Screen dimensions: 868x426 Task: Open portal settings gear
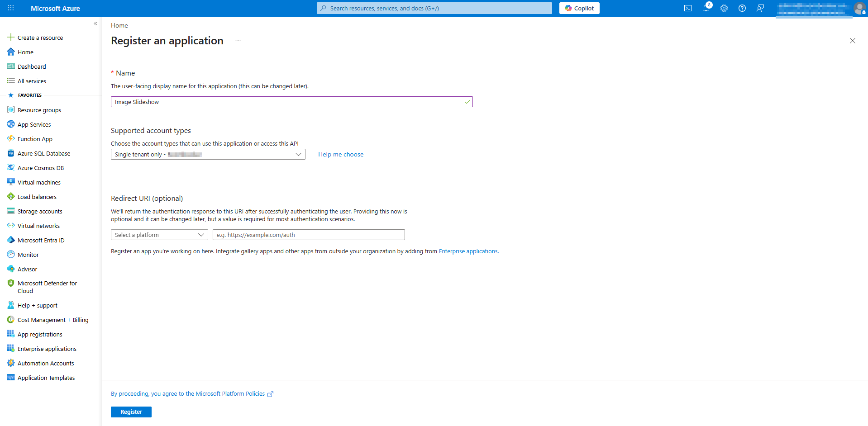724,8
